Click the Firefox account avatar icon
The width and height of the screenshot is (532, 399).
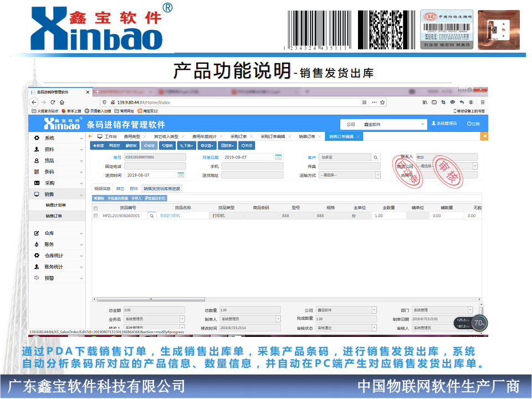coord(471,102)
